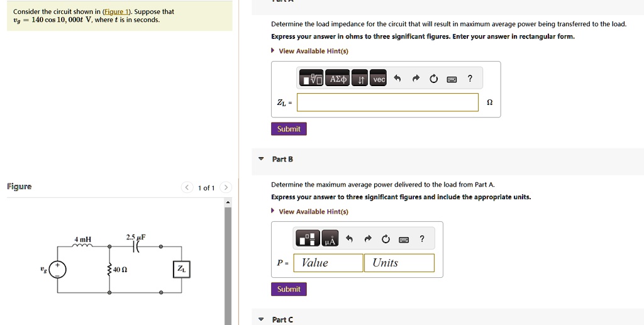
Task: Click the up-down arrows subscript button
Action: point(360,79)
